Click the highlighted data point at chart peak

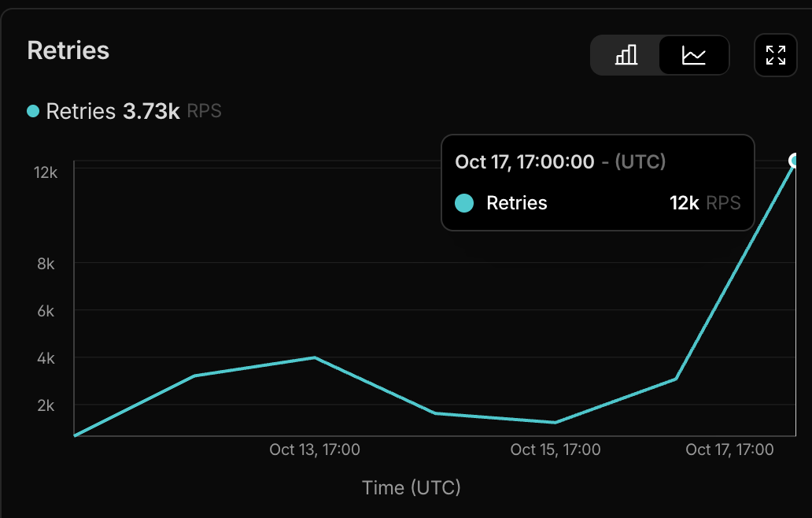(796, 161)
